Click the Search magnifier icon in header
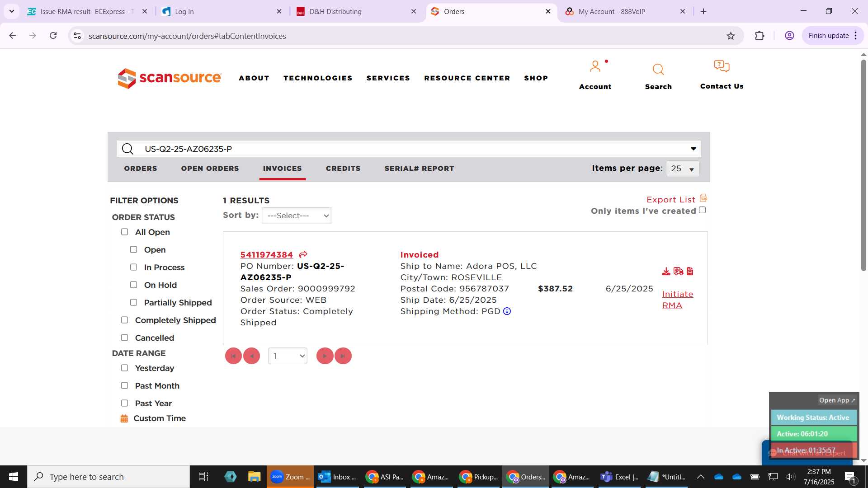 [x=658, y=69]
